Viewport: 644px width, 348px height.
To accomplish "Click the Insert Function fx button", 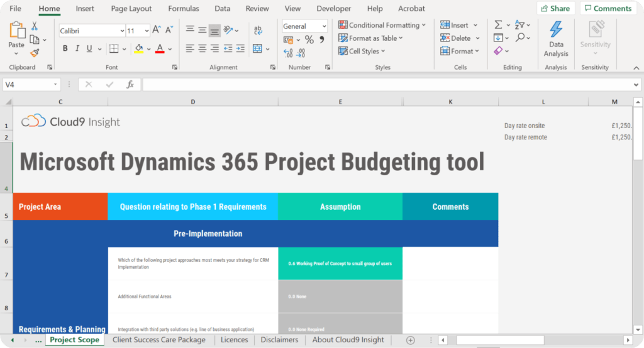I will click(130, 85).
